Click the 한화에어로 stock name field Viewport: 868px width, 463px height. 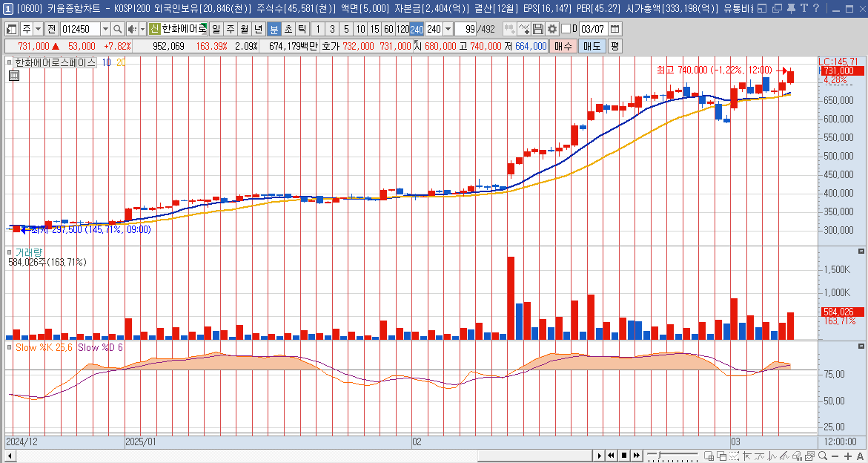(x=185, y=29)
